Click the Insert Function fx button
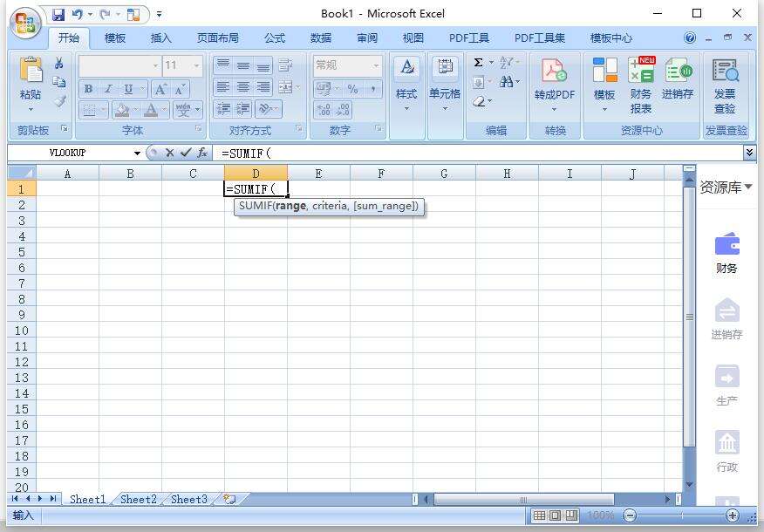Viewport: 764px width, 532px height. 202,153
